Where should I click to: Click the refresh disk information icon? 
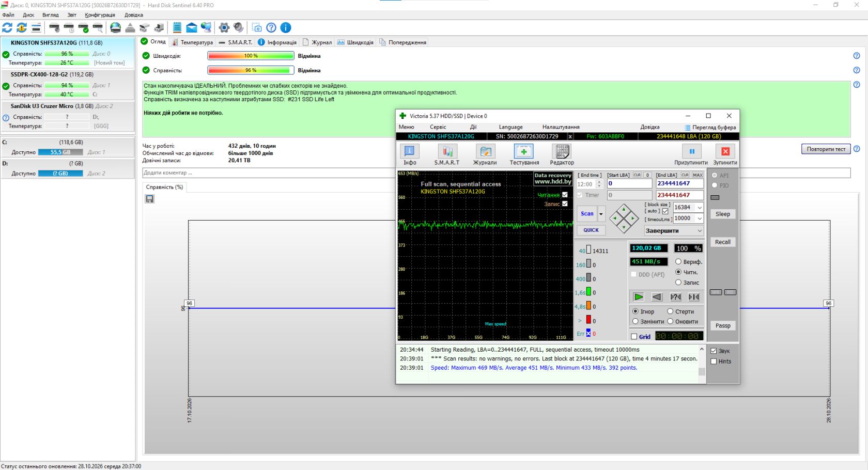[x=7, y=27]
